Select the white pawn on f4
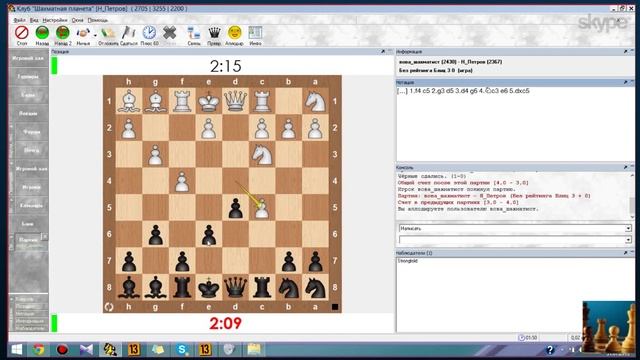 click(x=182, y=181)
